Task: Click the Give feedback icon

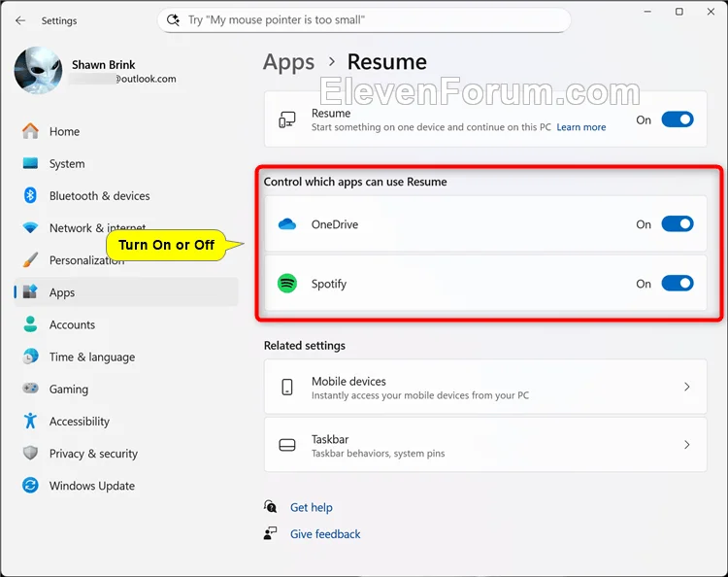Action: tap(270, 533)
